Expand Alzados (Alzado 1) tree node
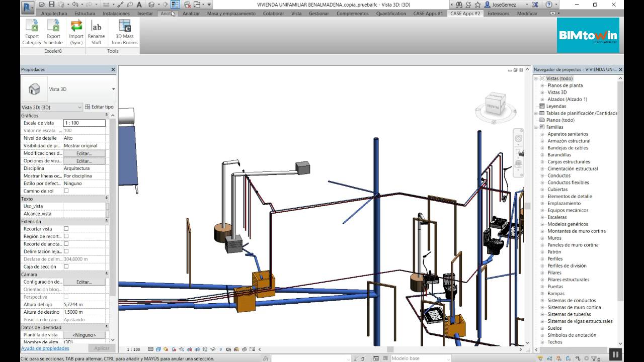The image size is (644, 362). point(542,100)
